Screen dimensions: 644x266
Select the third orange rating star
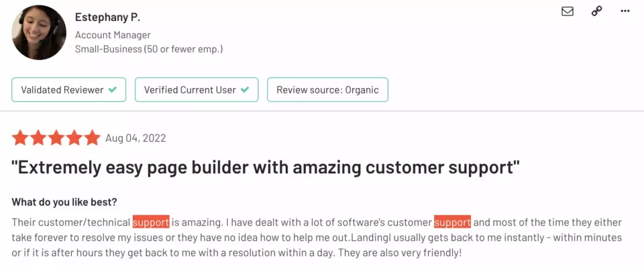click(x=56, y=138)
